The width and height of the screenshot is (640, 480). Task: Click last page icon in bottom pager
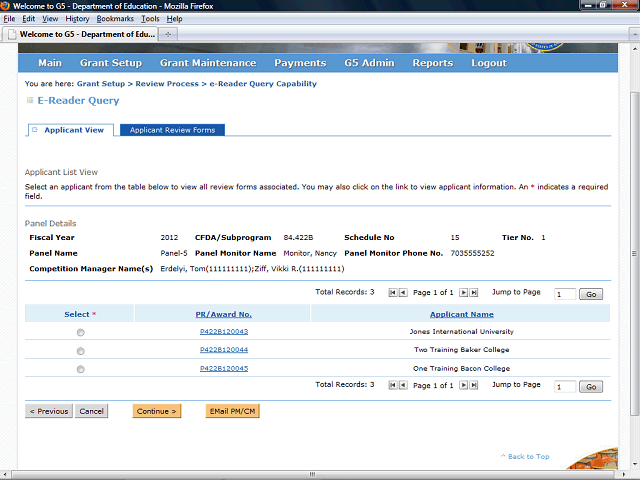[473, 385]
